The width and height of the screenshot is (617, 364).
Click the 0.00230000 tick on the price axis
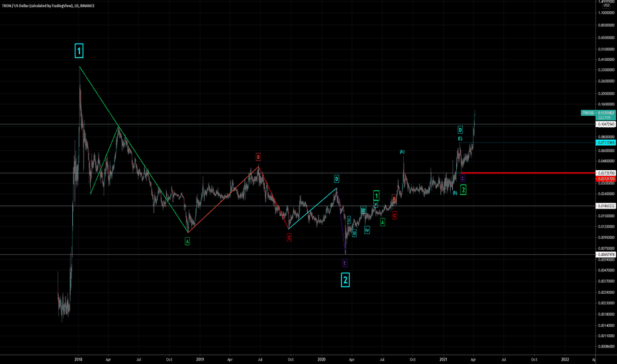606,303
